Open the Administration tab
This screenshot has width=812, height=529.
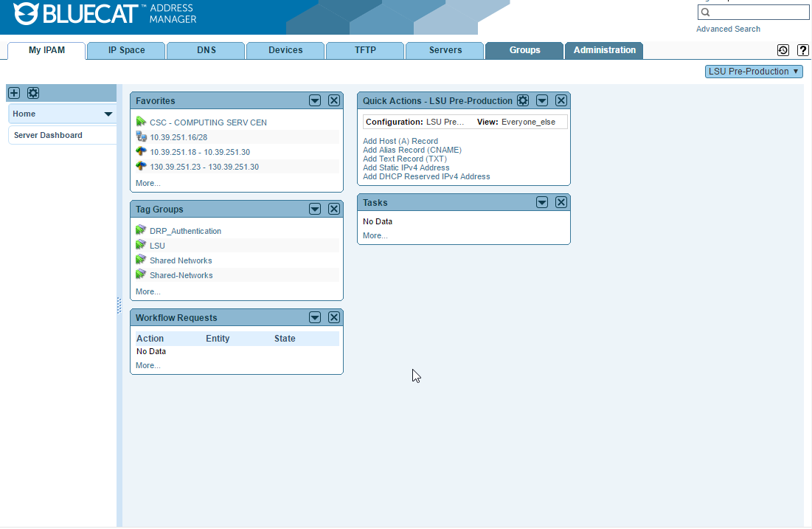604,50
